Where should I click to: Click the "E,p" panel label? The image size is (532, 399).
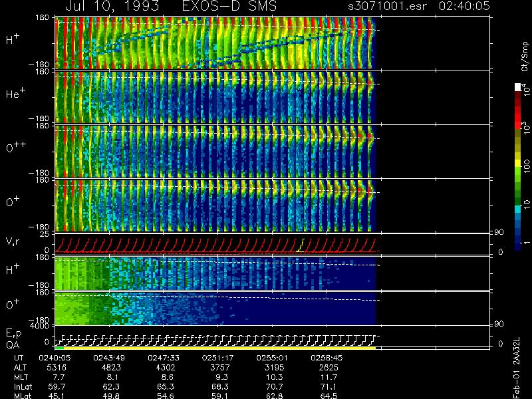point(13,334)
